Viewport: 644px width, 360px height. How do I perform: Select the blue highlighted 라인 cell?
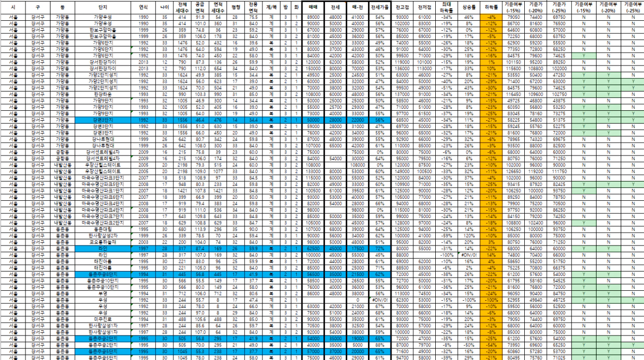103,249
